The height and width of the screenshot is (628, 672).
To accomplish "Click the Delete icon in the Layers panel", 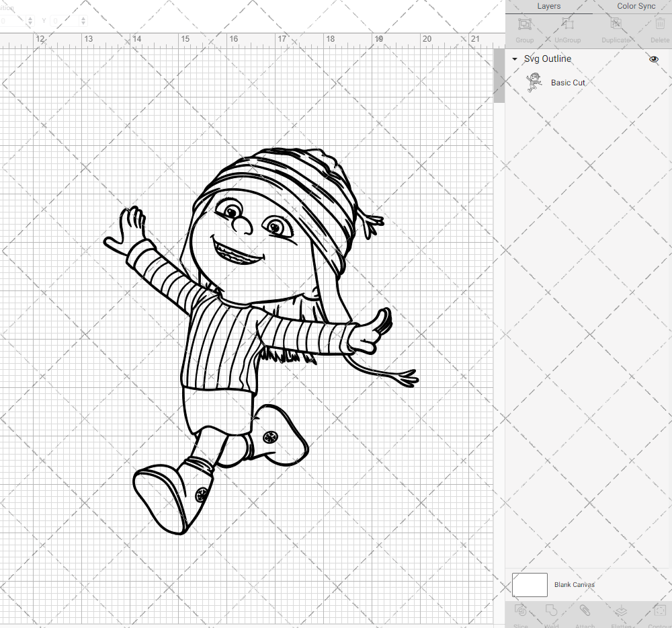I will (x=660, y=24).
